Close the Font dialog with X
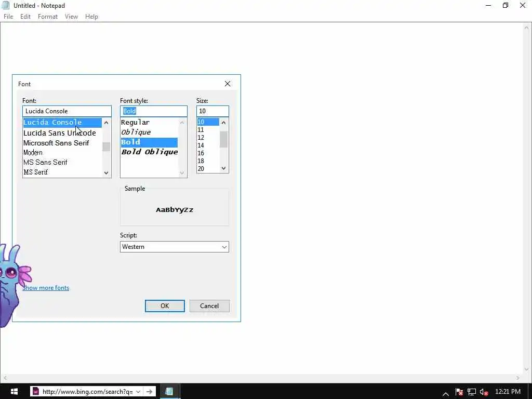 coord(228,84)
